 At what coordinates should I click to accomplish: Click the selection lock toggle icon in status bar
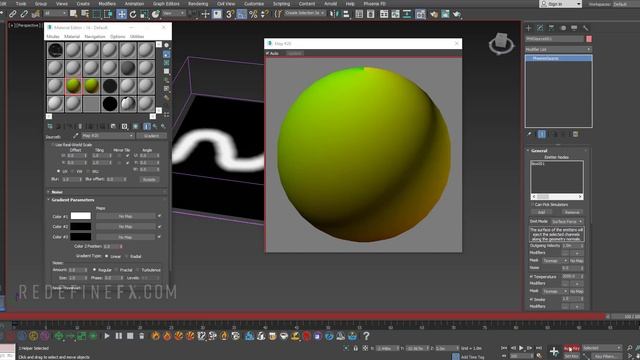pyautogui.click(x=356, y=348)
